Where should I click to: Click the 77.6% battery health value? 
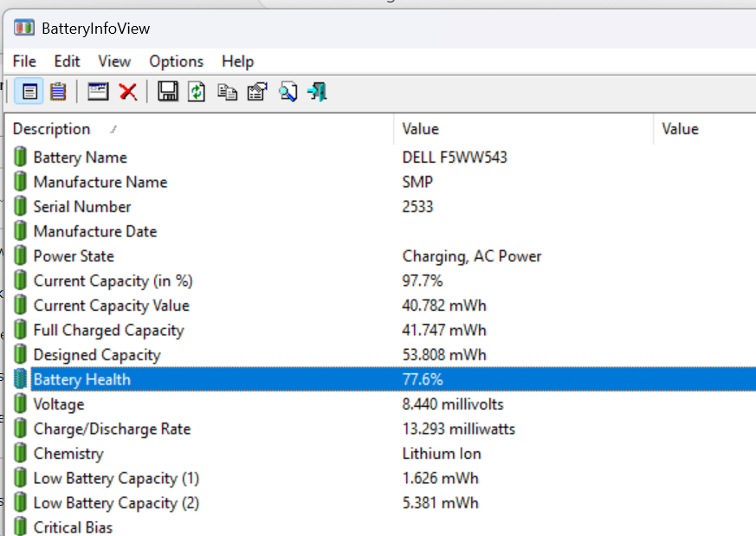[x=423, y=379]
